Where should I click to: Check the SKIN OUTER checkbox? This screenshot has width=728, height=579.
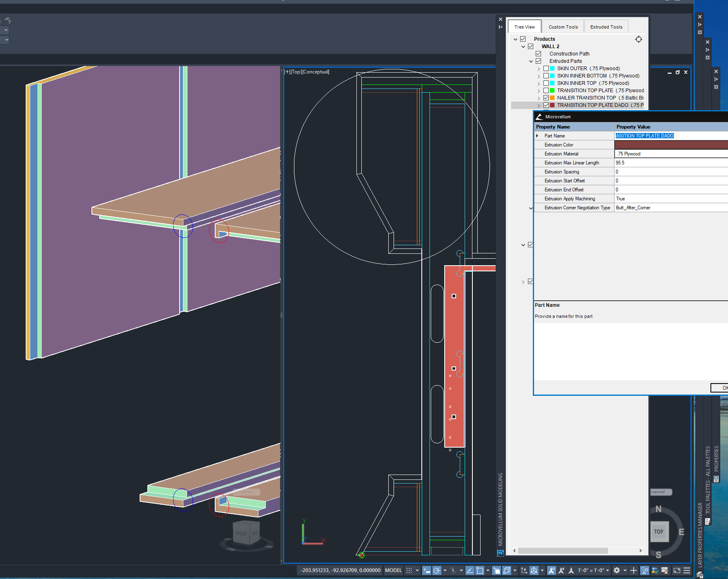coord(546,69)
